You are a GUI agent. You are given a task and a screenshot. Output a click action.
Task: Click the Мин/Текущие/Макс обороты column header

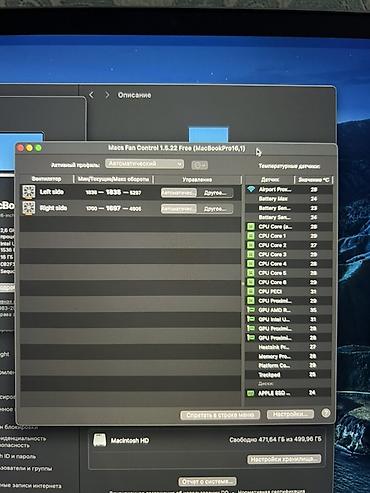coord(113,179)
